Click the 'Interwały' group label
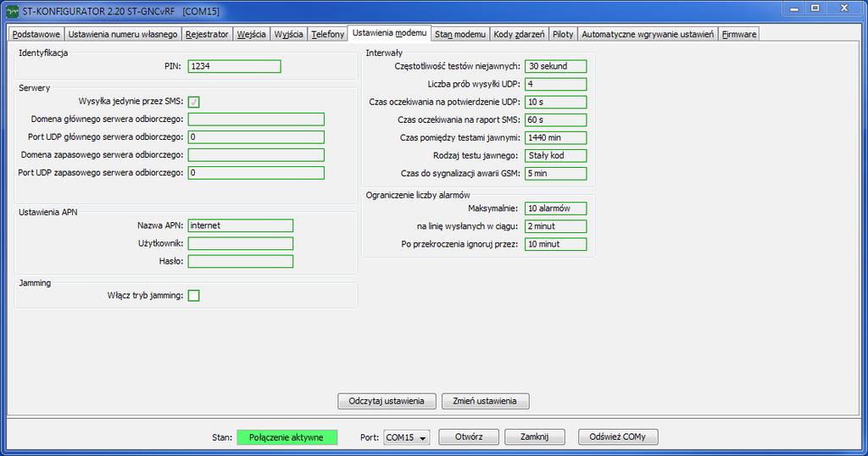 click(384, 53)
